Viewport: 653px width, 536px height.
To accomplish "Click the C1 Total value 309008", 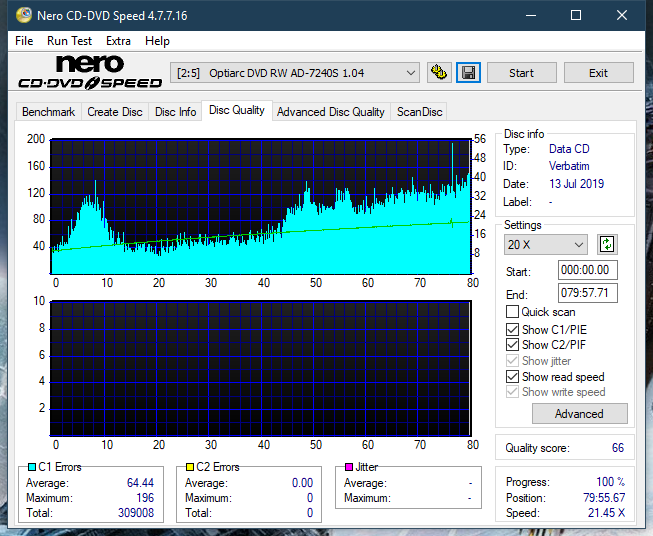I will (x=136, y=513).
